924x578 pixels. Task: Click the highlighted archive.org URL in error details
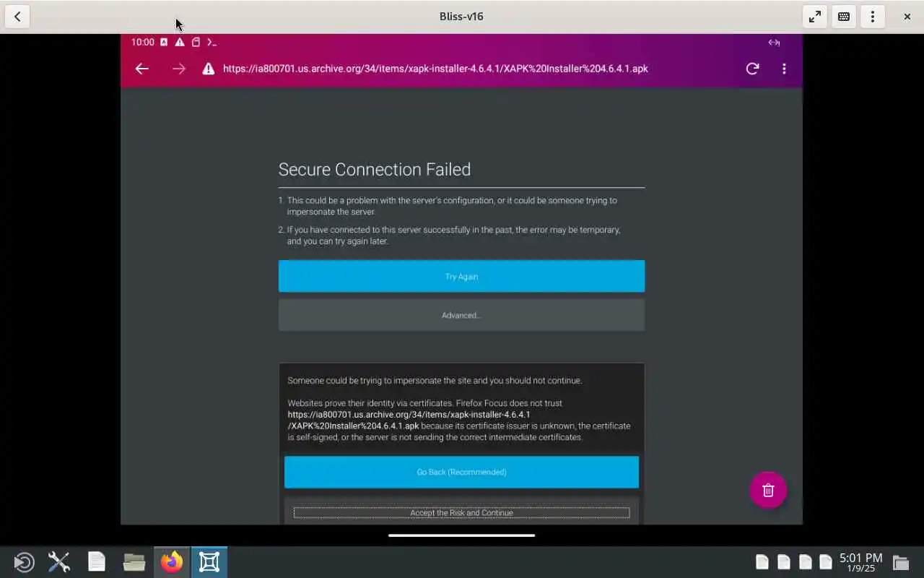(x=409, y=420)
